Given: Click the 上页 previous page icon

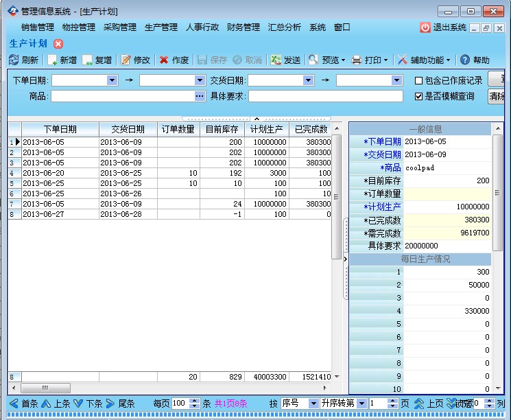Looking at the screenshot, I should click(x=419, y=404).
